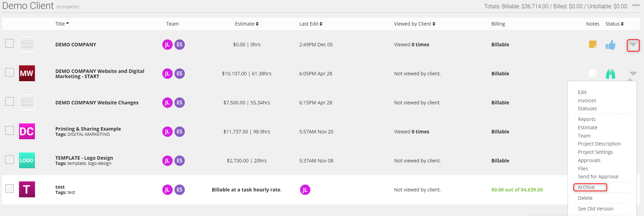Click the blue thumbs-up status icon
The height and width of the screenshot is (216, 644).
[x=610, y=45]
